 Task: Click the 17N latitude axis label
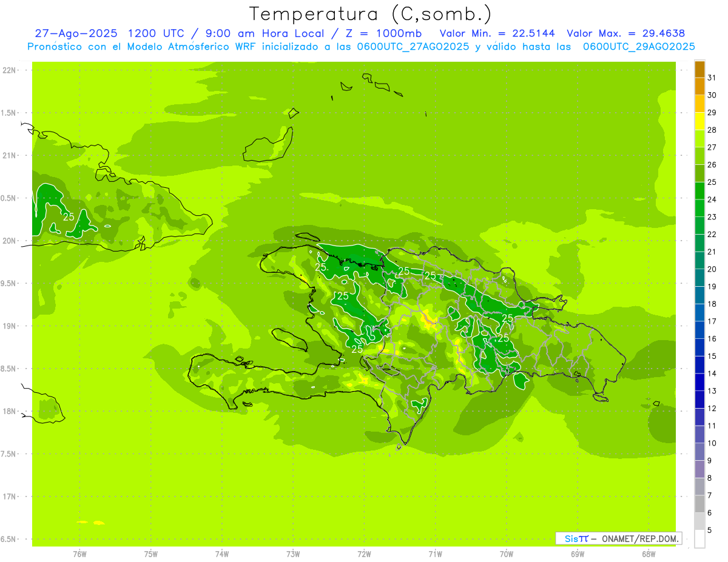[8, 497]
